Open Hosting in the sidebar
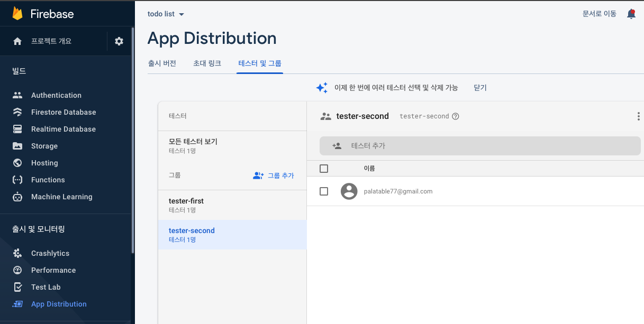Viewport: 644px width, 324px height. tap(44, 163)
